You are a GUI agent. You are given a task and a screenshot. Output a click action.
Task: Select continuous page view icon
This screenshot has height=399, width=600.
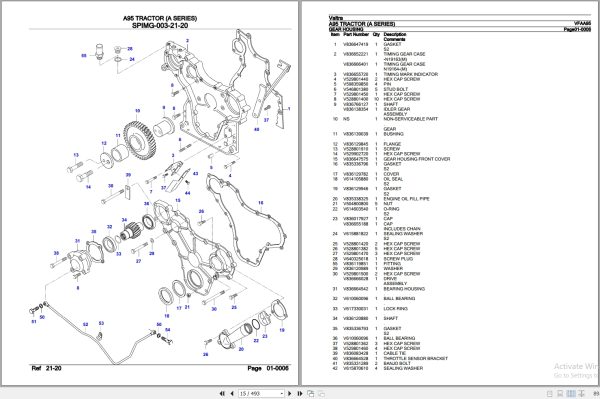(x=560, y=393)
